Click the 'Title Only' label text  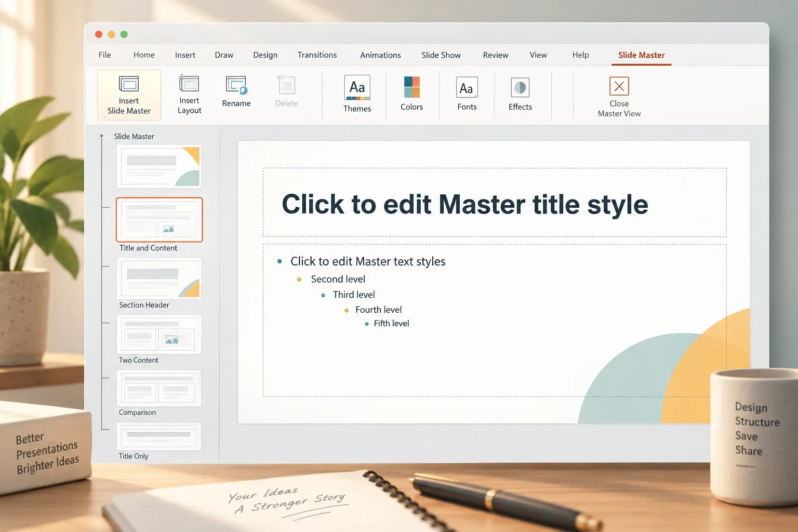coord(134,456)
